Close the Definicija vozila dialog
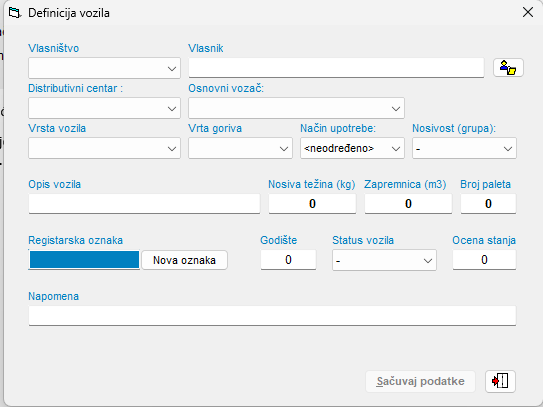Viewport: 543px width, 407px height. click(528, 12)
